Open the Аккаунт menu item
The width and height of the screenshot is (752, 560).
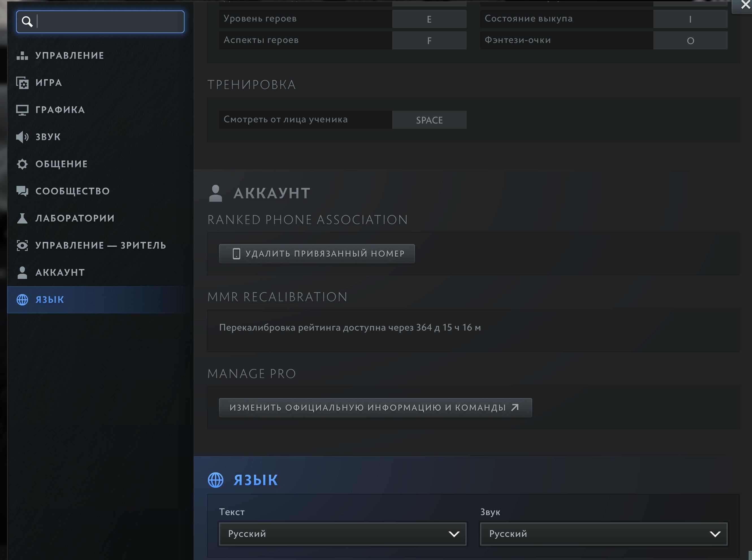click(60, 273)
